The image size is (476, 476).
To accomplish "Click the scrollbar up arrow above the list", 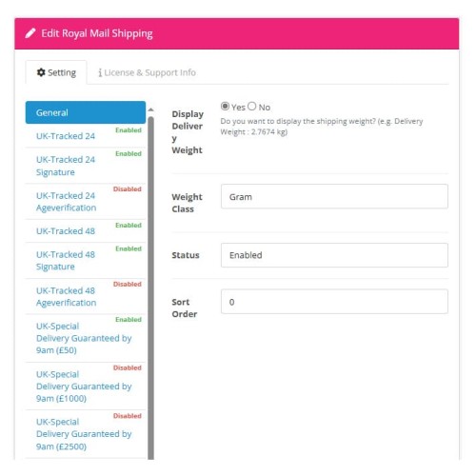I will pyautogui.click(x=150, y=109).
